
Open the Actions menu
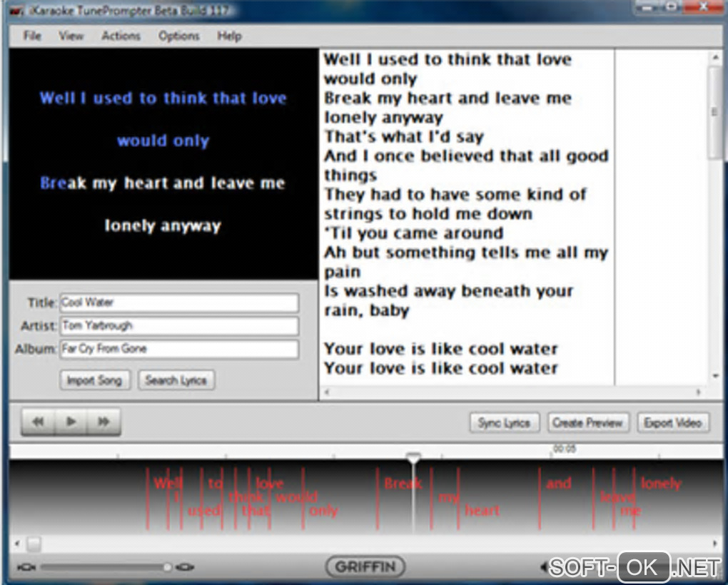click(121, 36)
